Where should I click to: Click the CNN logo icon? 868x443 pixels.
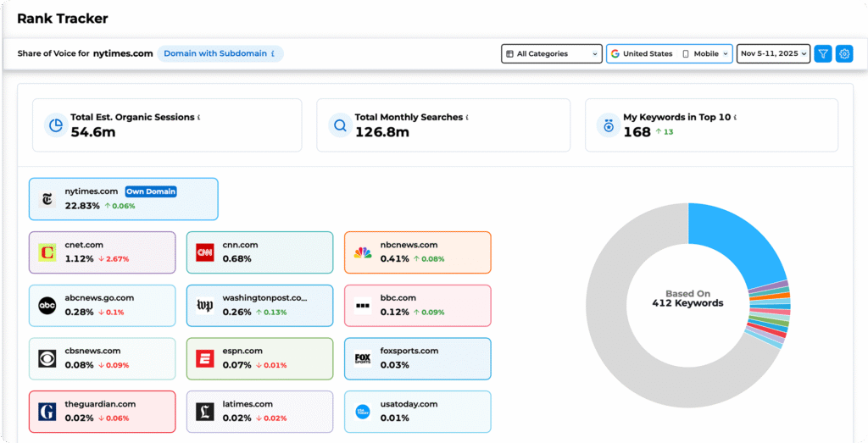pos(204,252)
